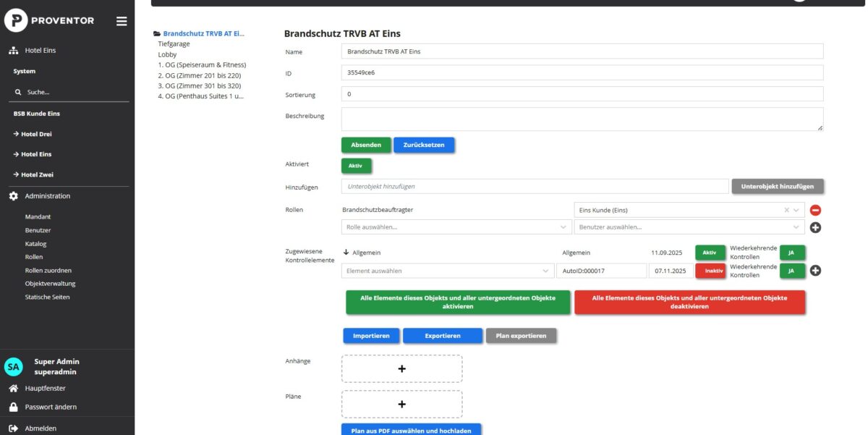Toggle the red Inaktiv status button
Viewport: 868px width, 435px height.
[x=710, y=271]
